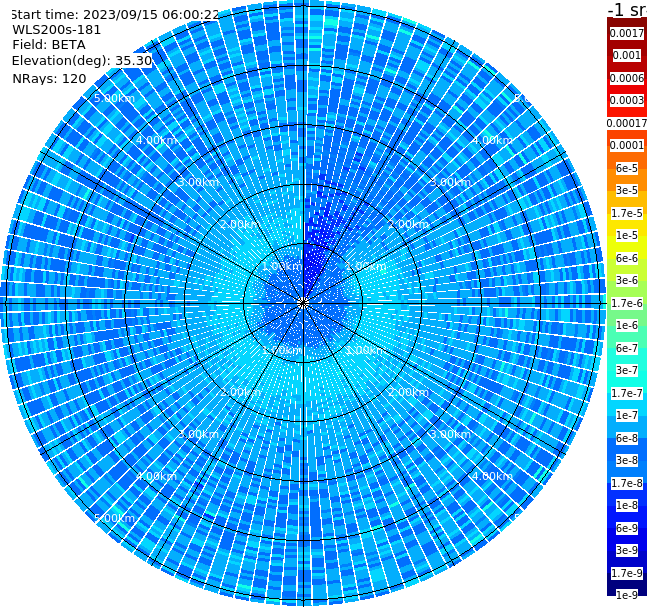Screen dimensions: 647x607
Task: Select the southwest 2.00km range label
Action: pos(241,392)
